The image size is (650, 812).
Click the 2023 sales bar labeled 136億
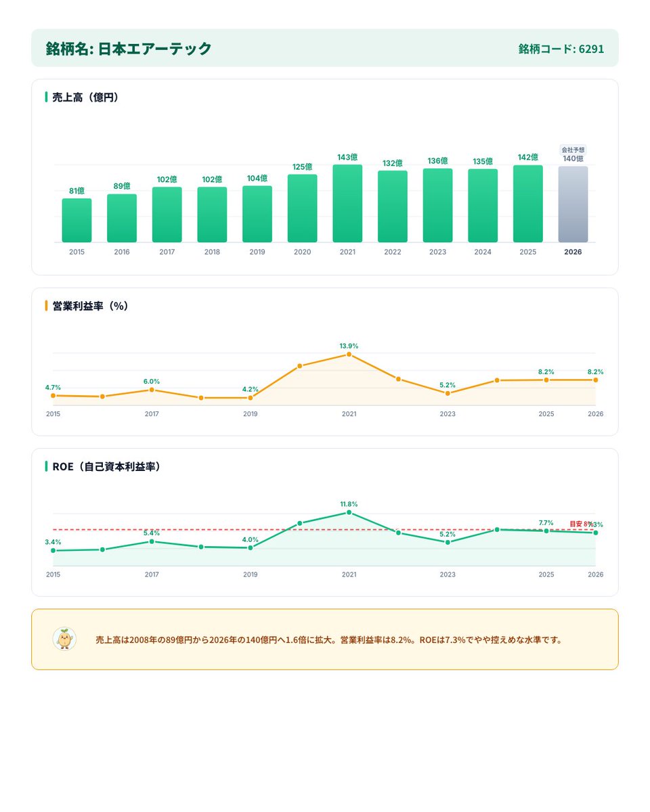(x=438, y=205)
